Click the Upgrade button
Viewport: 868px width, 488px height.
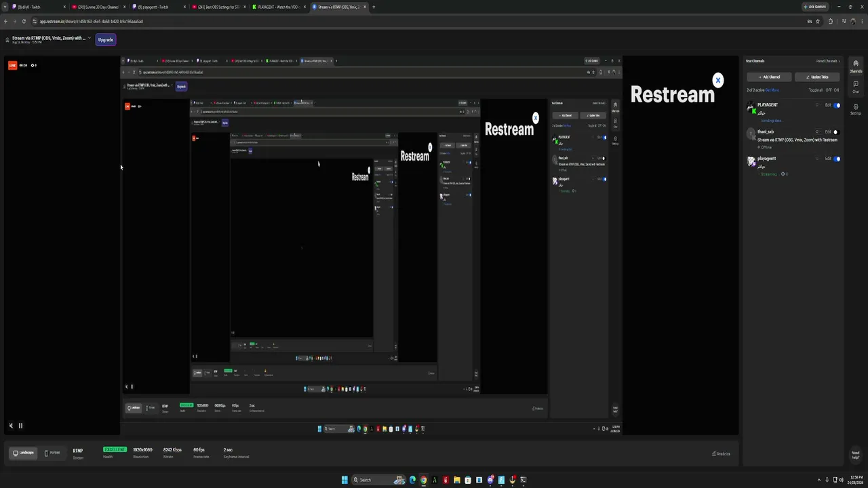click(x=106, y=39)
